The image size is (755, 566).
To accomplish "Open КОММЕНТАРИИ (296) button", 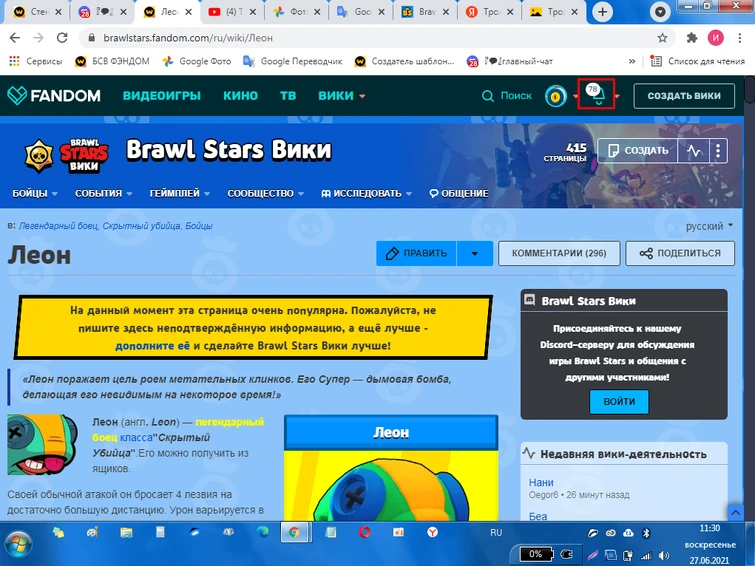I will point(559,253).
